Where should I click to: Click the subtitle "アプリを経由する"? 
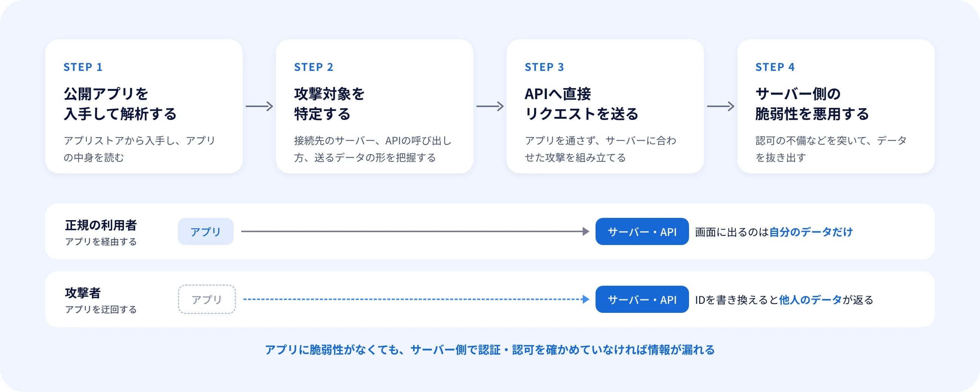[101, 242]
